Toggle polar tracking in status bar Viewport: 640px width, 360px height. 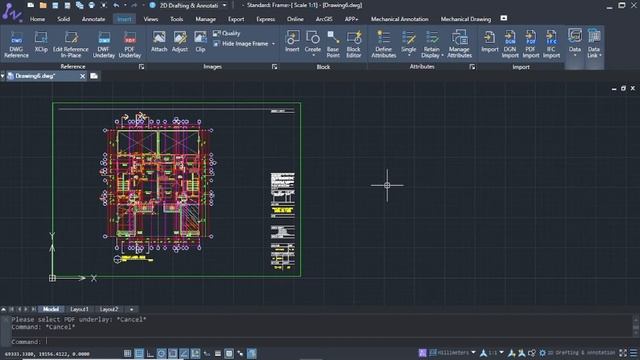pyautogui.click(x=162, y=353)
